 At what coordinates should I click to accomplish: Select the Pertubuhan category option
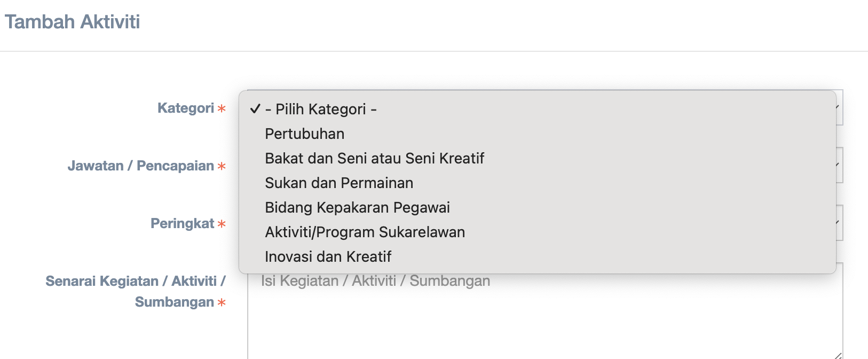304,134
